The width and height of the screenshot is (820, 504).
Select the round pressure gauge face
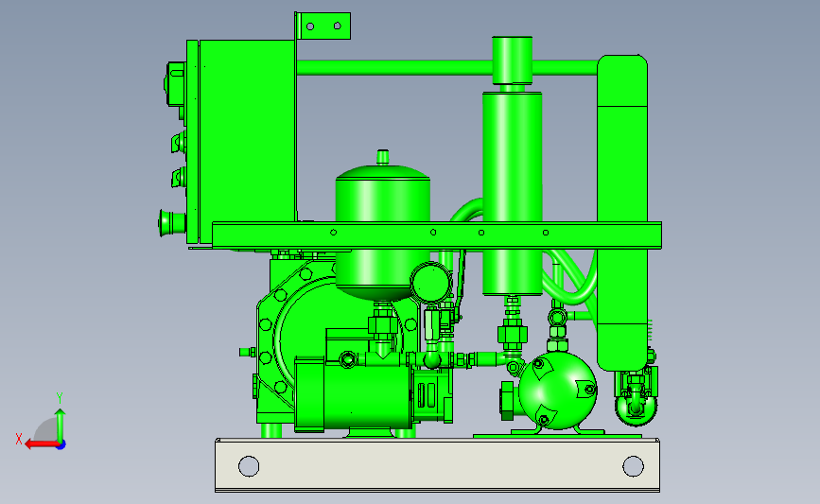point(431,283)
